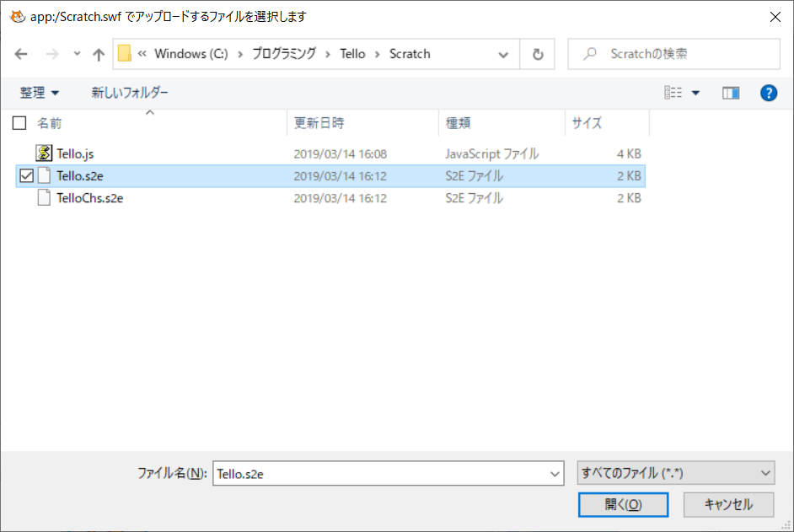
Task: Click the Tello.s2e file icon
Action: tap(44, 175)
